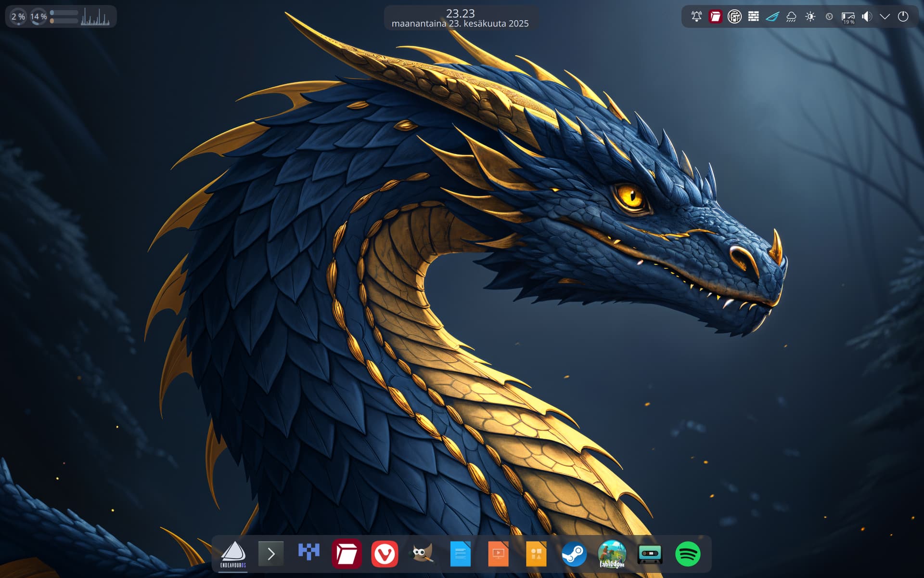Screen dimensions: 924x578
Task: Launch Steam from the dock
Action: (574, 554)
